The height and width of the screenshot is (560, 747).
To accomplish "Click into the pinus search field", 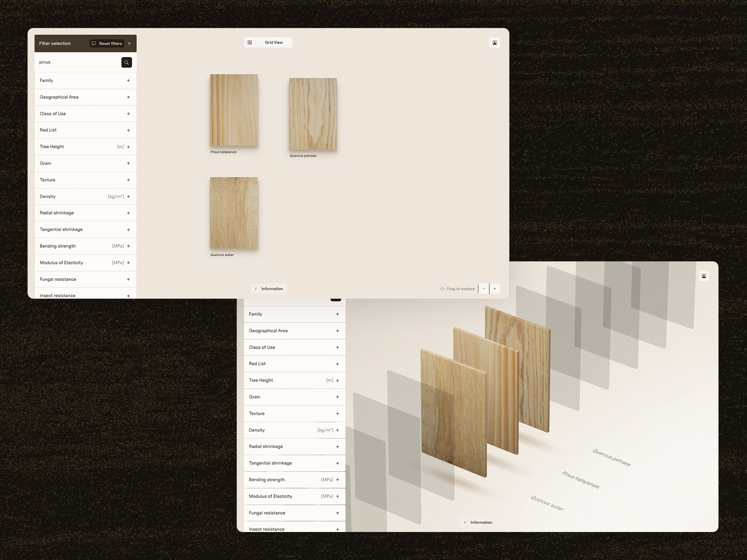I will tap(78, 62).
